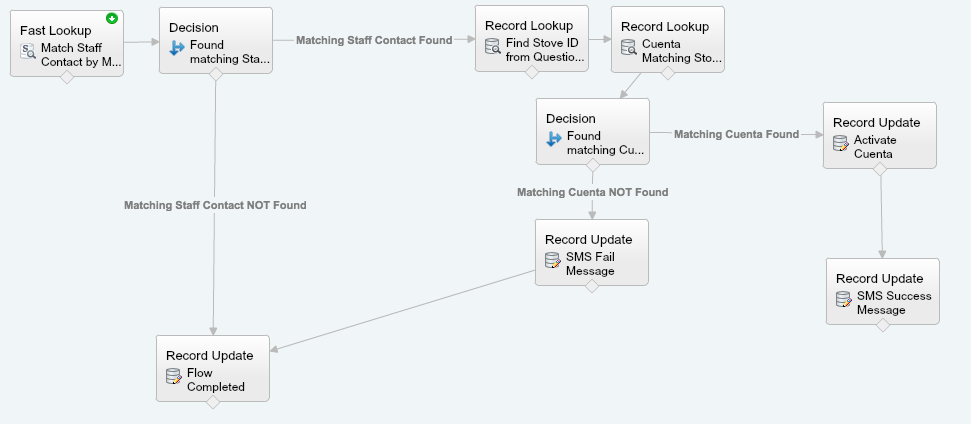Click the Fast Lookup node title
The height and width of the screenshot is (424, 971).
point(55,30)
